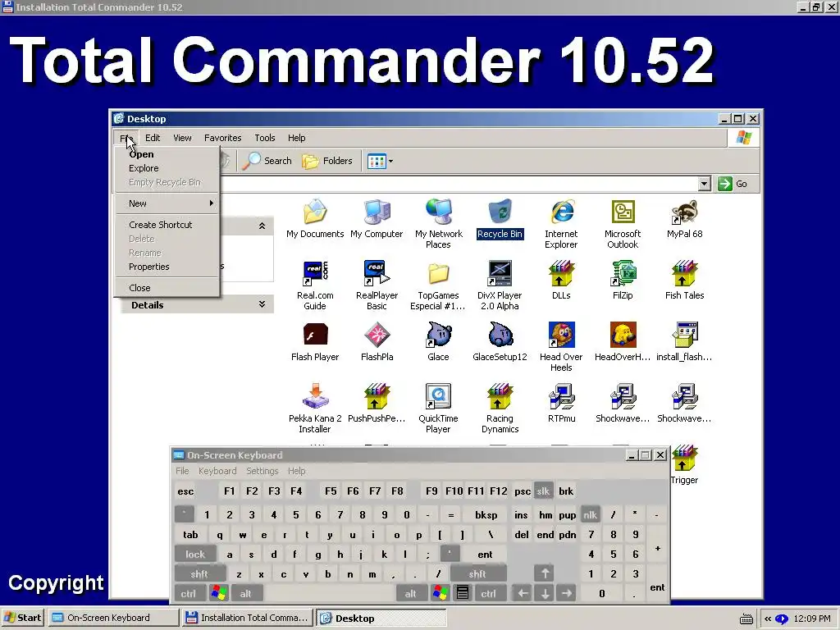Screen dimensions: 840x630
Task: Toggle the left shft key on keyboard
Action: (199, 573)
